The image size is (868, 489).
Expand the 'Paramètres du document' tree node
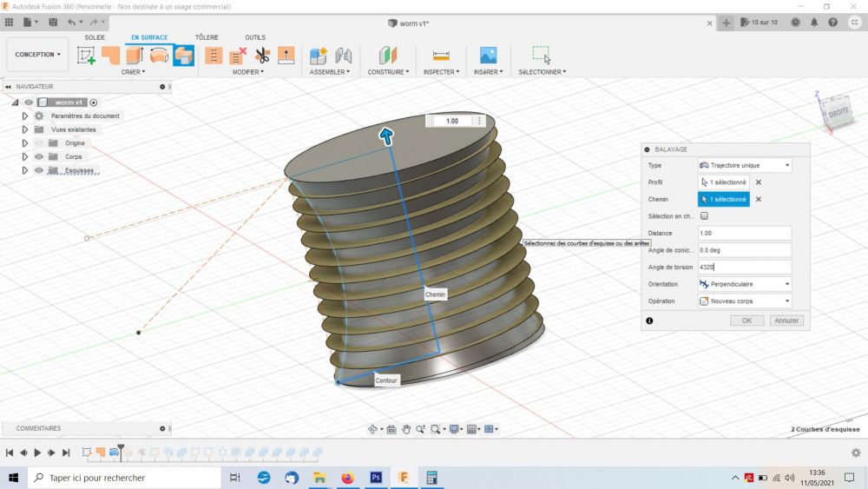25,116
